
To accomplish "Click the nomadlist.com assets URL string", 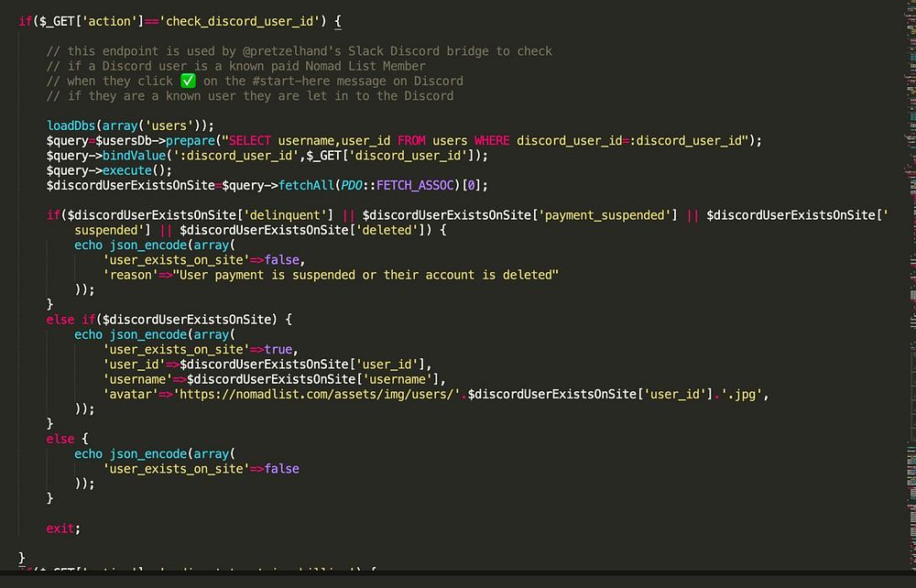I will click(317, 394).
